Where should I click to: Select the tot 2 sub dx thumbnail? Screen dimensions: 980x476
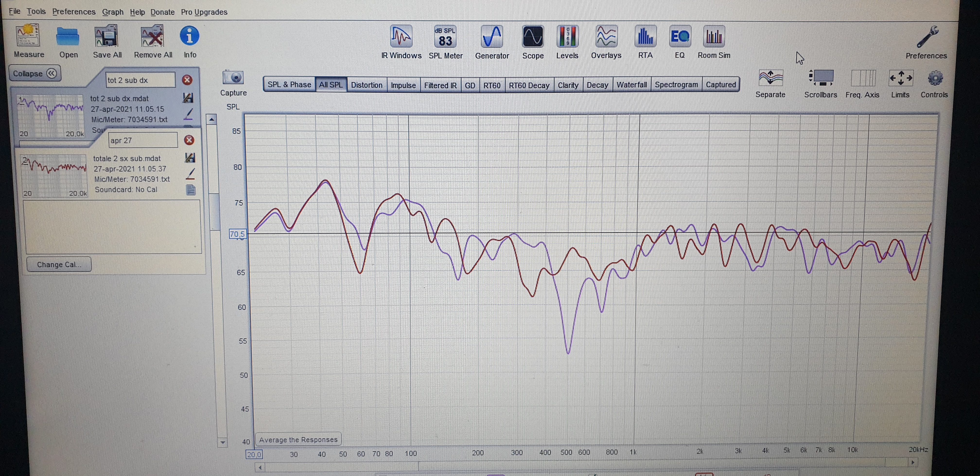pos(51,116)
